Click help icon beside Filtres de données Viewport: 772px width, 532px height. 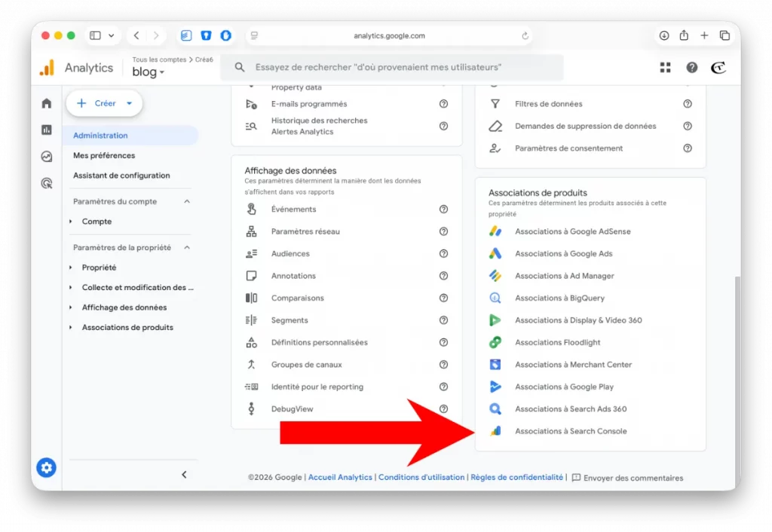(687, 104)
